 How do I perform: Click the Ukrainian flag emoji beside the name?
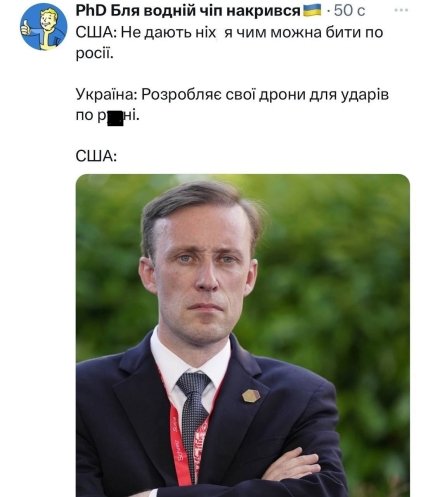[x=312, y=10]
